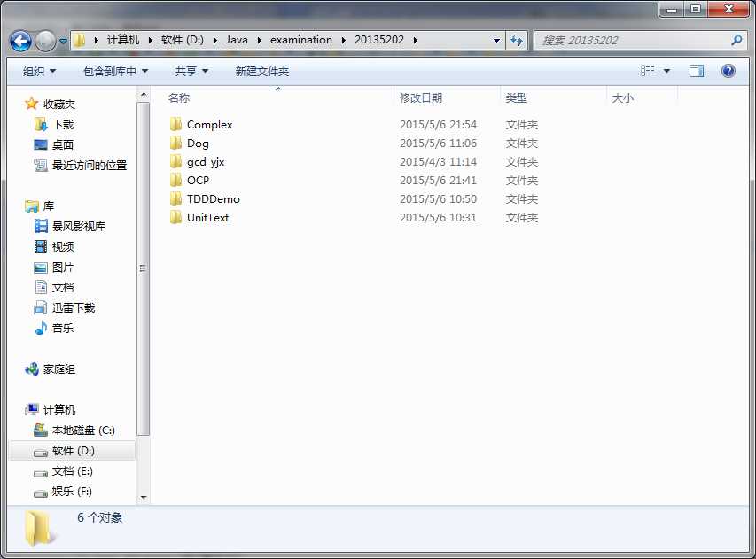This screenshot has width=756, height=559.
Task: Open 视频 library
Action: [x=63, y=247]
